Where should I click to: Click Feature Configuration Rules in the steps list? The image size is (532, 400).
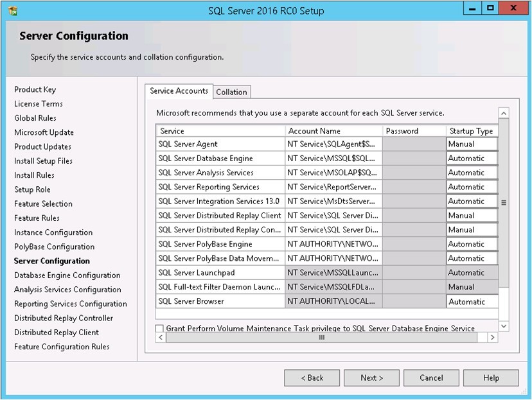pos(62,347)
